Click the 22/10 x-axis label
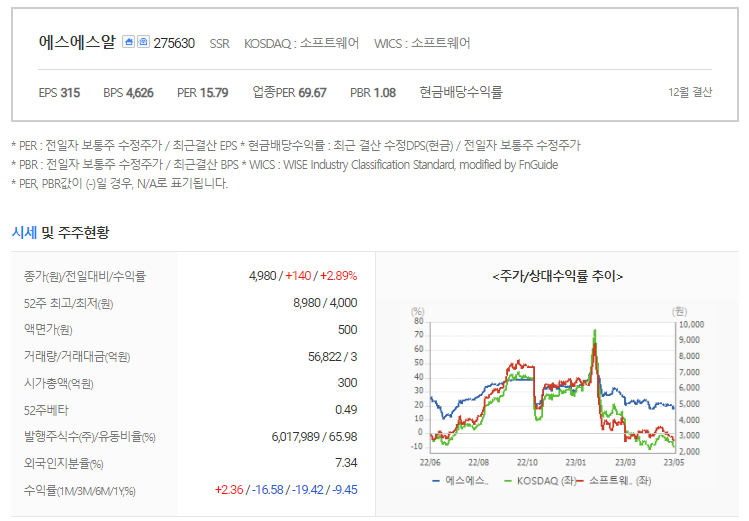 tap(527, 462)
